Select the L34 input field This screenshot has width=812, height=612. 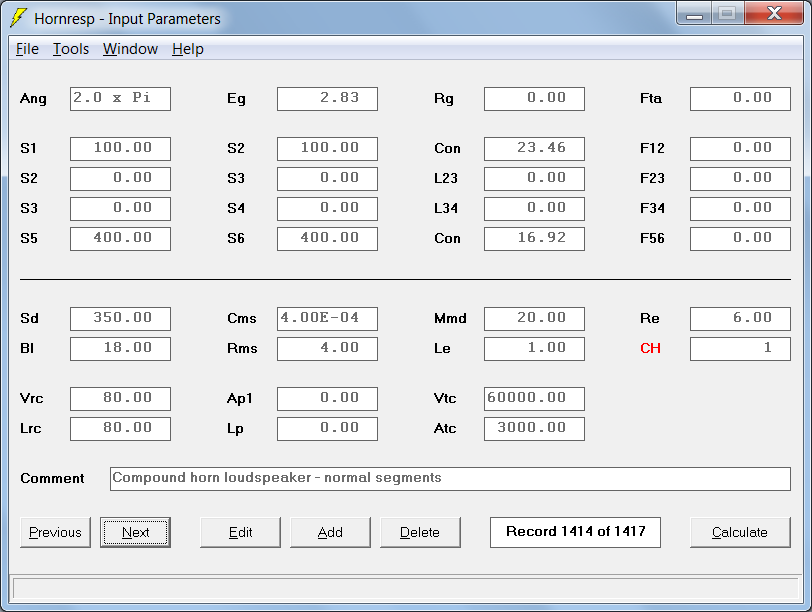[x=534, y=209]
